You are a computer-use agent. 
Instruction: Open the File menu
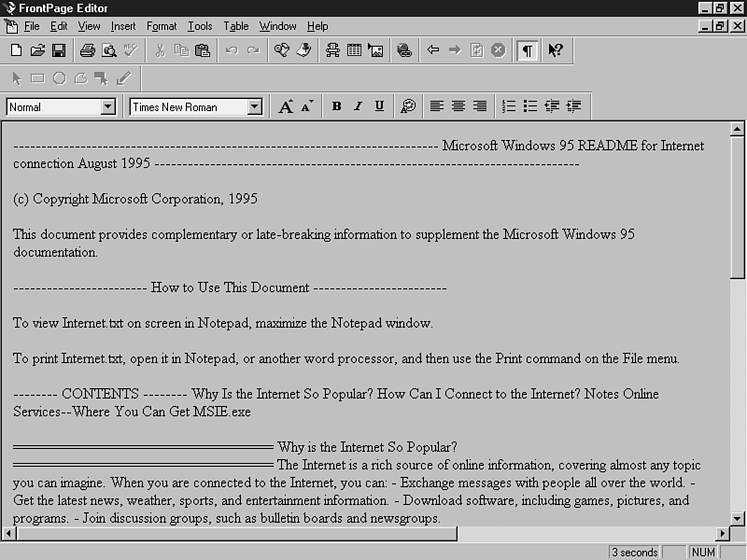(32, 27)
